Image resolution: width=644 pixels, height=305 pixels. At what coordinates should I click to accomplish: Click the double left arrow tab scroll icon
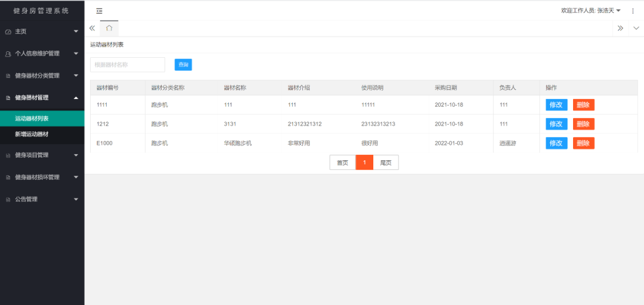pos(92,28)
